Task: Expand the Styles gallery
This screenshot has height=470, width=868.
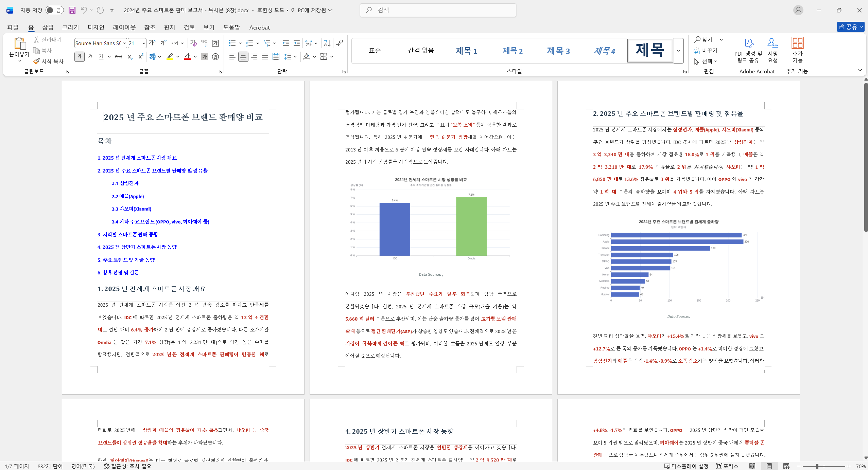Action: 678,51
